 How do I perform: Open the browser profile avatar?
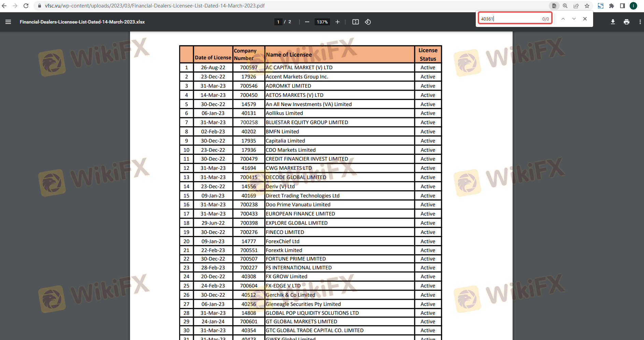click(x=633, y=6)
